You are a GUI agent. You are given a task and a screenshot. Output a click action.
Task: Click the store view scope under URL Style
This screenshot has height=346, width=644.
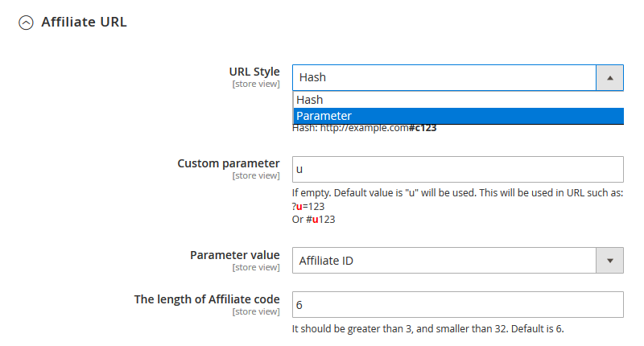click(256, 84)
